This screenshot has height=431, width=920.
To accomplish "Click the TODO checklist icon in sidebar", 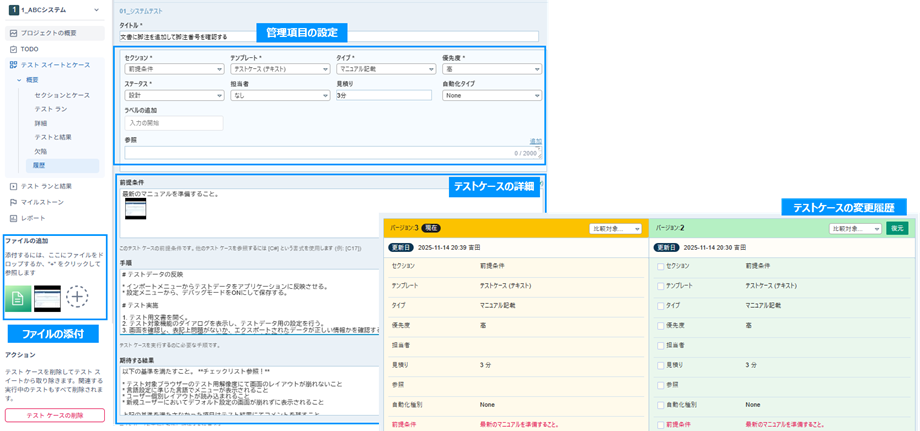I will (x=13, y=49).
